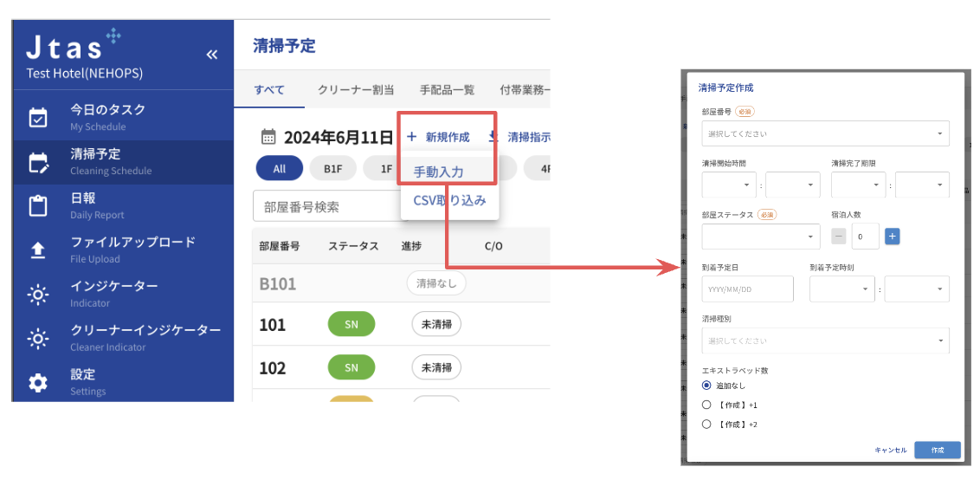Open 日報 Daily Report
This screenshot has height=480, width=980.
point(123,206)
